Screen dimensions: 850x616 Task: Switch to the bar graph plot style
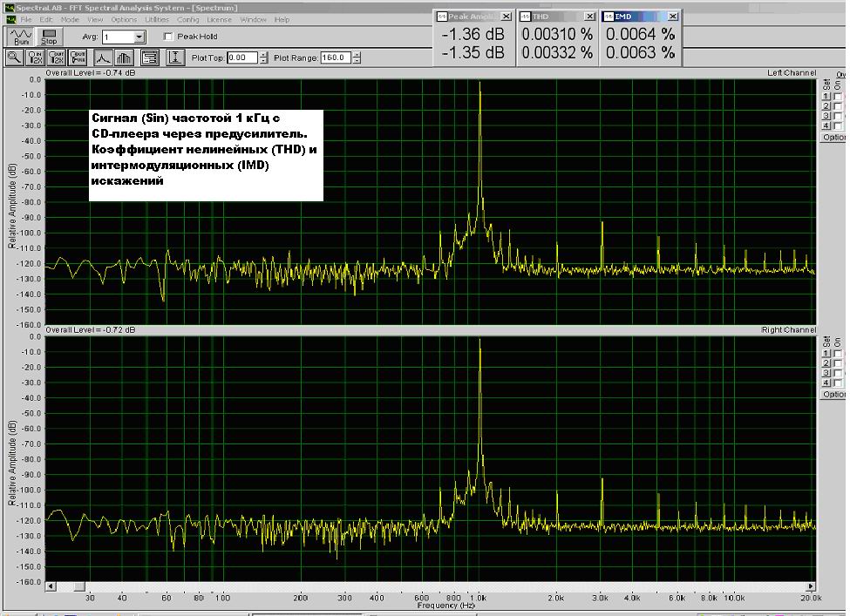pyautogui.click(x=123, y=58)
